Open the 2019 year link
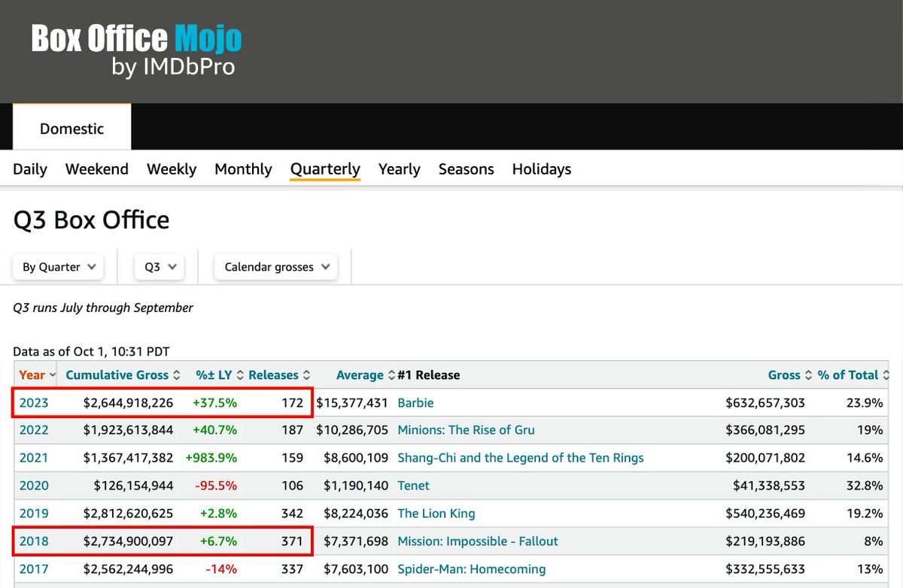 point(34,514)
